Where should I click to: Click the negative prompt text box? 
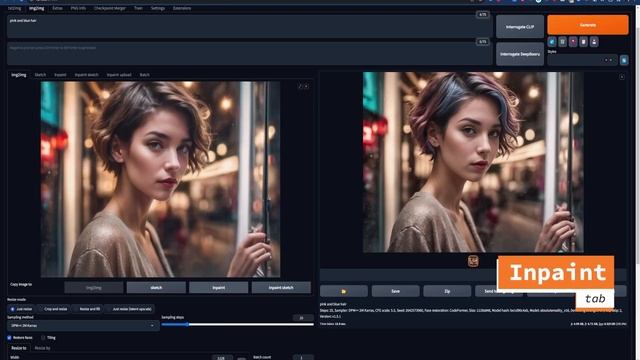(x=249, y=53)
